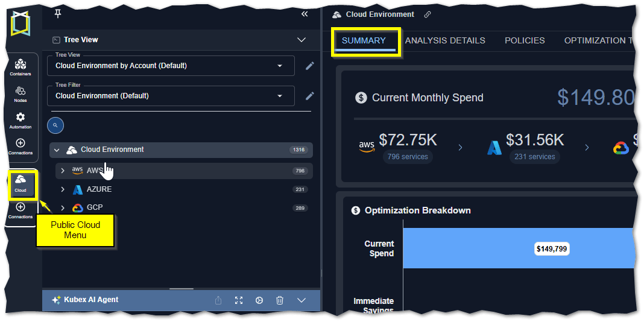Click the Google Cloud logo in spend summary

621,148
